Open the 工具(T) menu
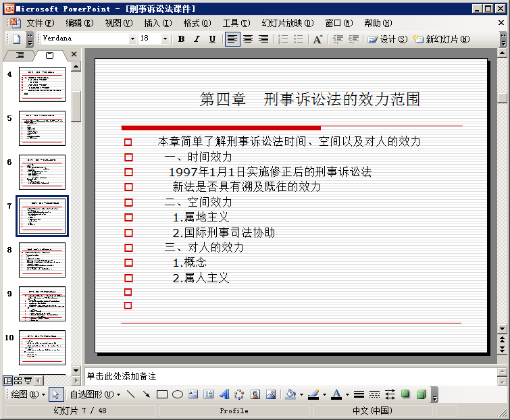The height and width of the screenshot is (420, 510). 236,23
